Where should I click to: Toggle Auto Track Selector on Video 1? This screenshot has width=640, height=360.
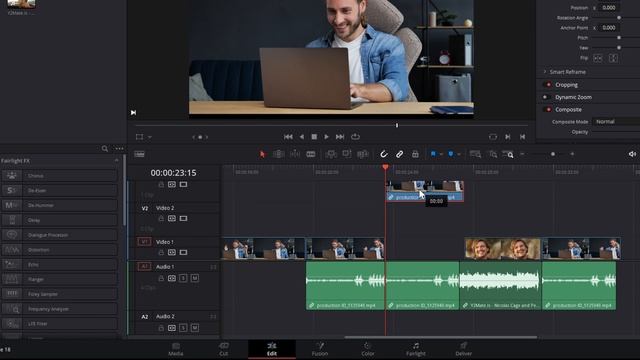click(172, 252)
